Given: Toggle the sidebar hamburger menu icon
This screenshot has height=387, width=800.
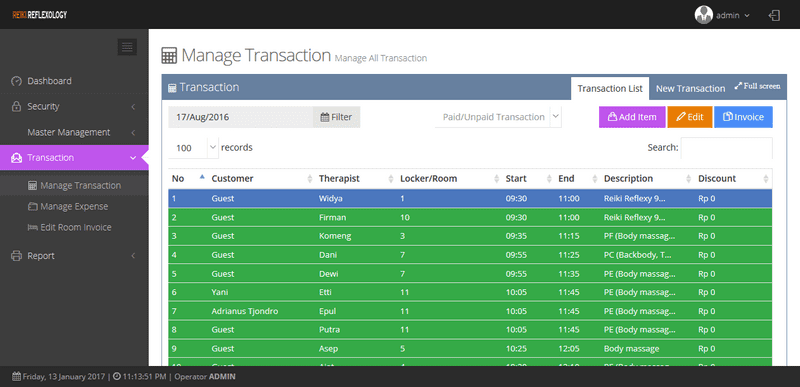Looking at the screenshot, I should [x=127, y=47].
